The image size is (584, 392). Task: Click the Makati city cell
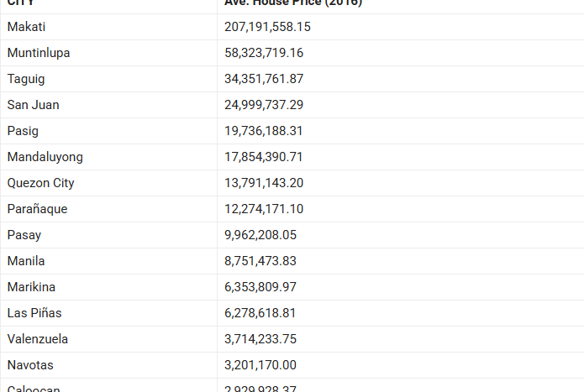click(x=26, y=27)
